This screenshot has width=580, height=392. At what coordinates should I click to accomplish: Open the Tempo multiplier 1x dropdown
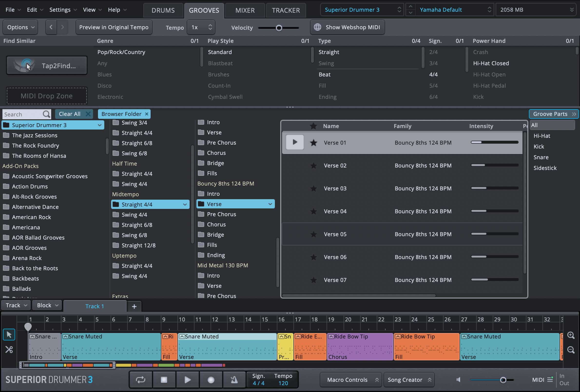[201, 27]
